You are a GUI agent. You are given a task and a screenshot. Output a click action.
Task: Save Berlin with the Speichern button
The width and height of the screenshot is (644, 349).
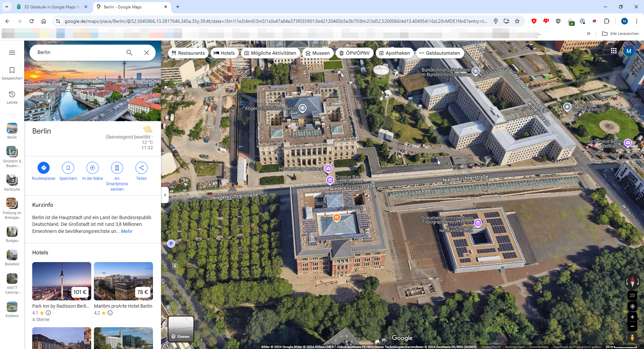[x=68, y=168]
